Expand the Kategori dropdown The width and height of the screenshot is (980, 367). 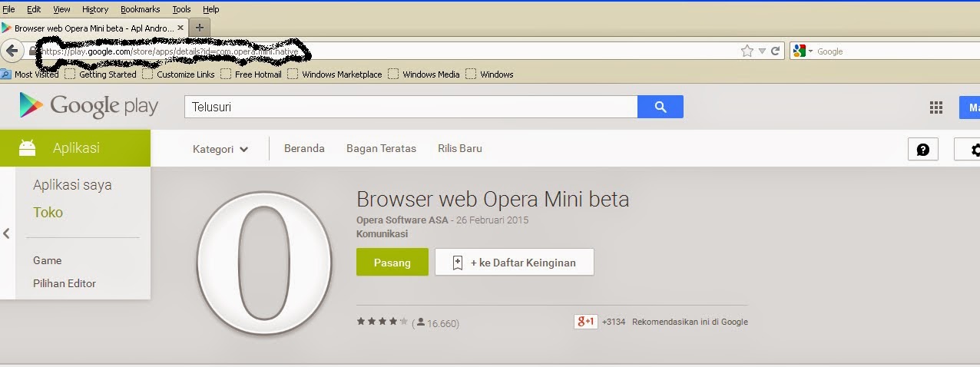(x=220, y=149)
